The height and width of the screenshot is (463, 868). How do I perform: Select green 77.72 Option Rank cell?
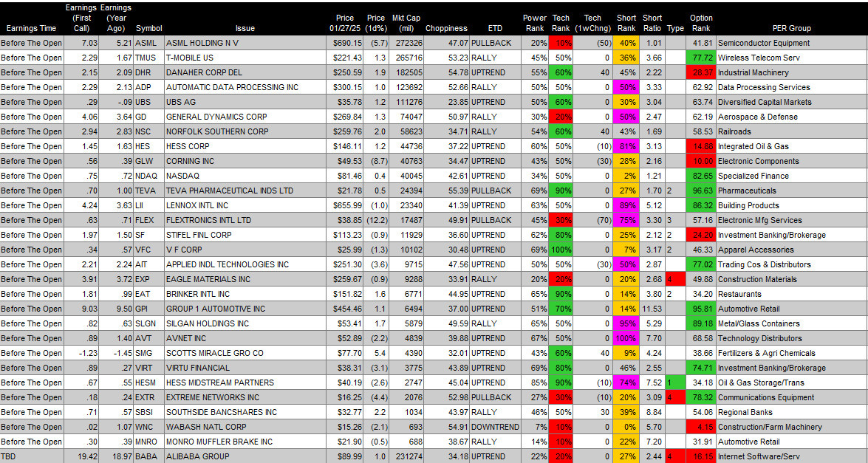coord(701,58)
